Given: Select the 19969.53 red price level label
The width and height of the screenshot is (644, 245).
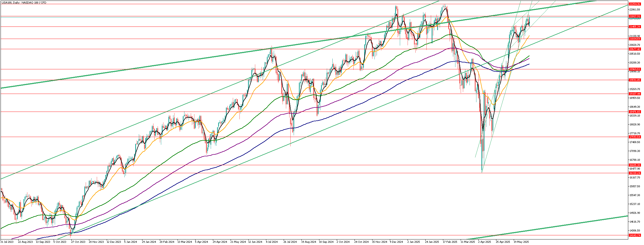Looking at the screenshot, I should click(635, 69).
